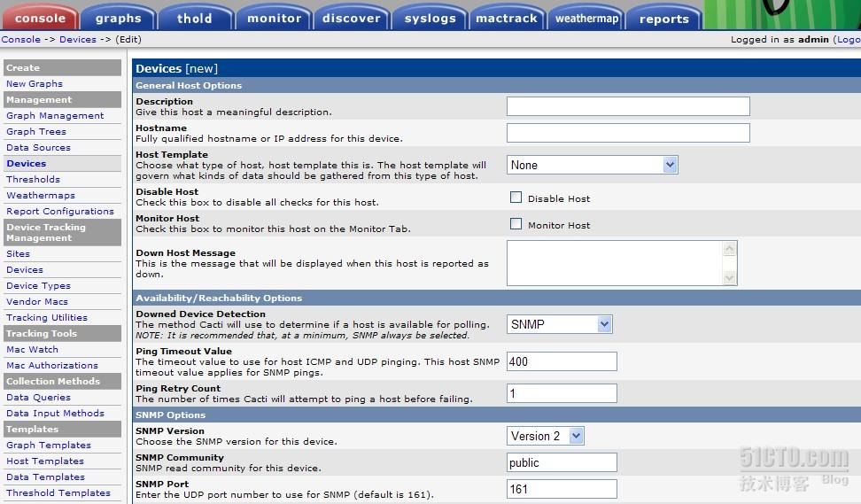The image size is (861, 504).
Task: Open Host Templates in the sidebar
Action: click(x=45, y=461)
